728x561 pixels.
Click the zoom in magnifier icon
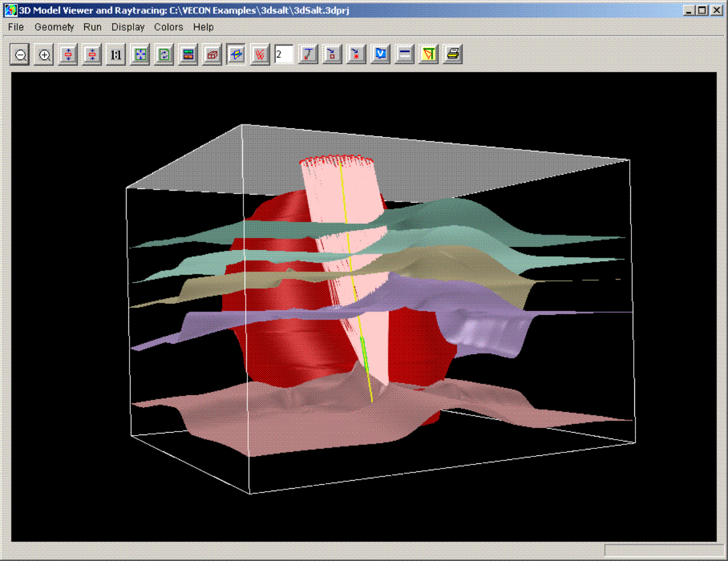coord(45,55)
